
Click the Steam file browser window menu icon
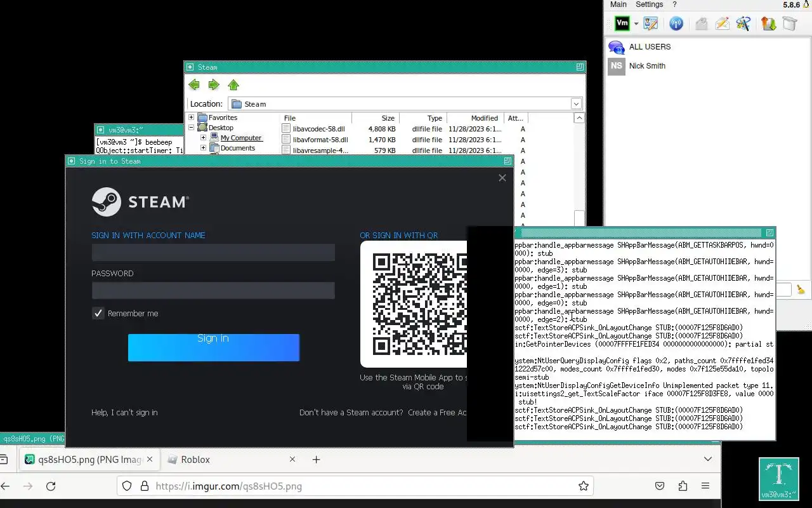pos(190,67)
